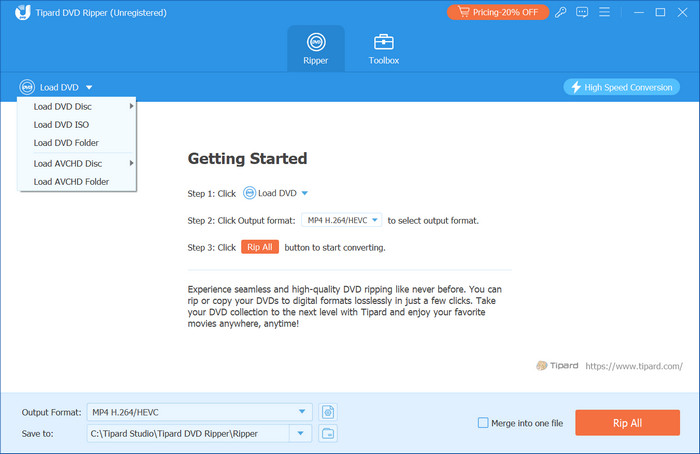The image size is (700, 454).
Task: Click the Save to path field
Action: (188, 433)
